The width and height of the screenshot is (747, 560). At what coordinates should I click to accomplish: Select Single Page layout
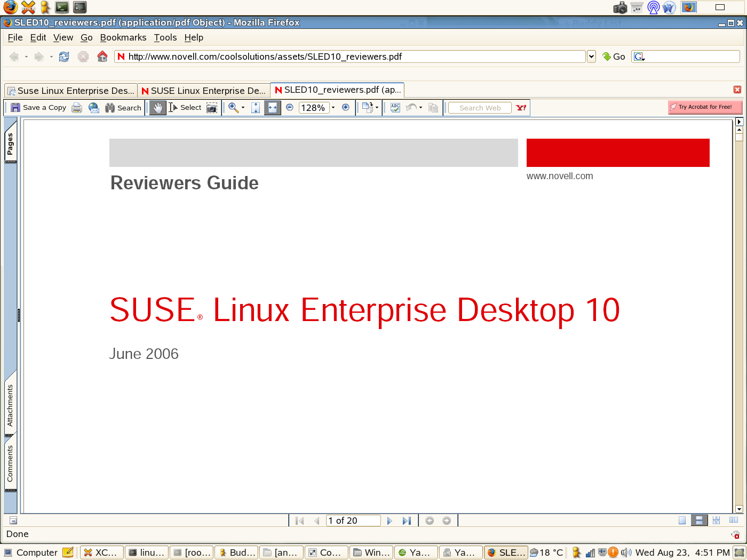point(682,521)
